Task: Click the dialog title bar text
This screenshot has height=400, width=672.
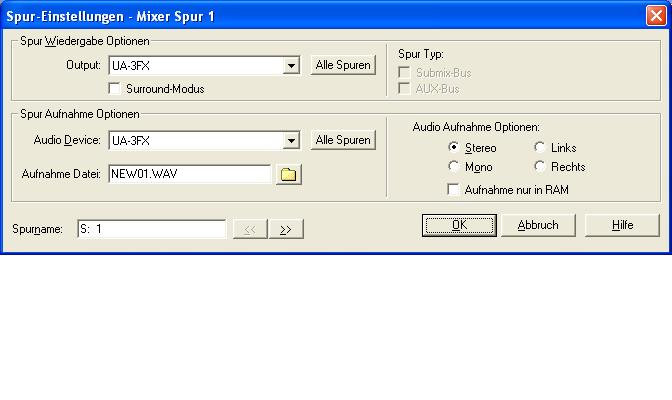Action: 110,16
